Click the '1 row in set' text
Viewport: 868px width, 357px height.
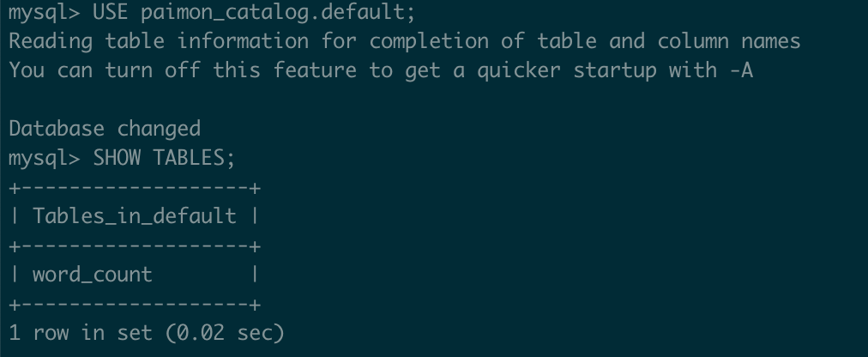point(81,333)
